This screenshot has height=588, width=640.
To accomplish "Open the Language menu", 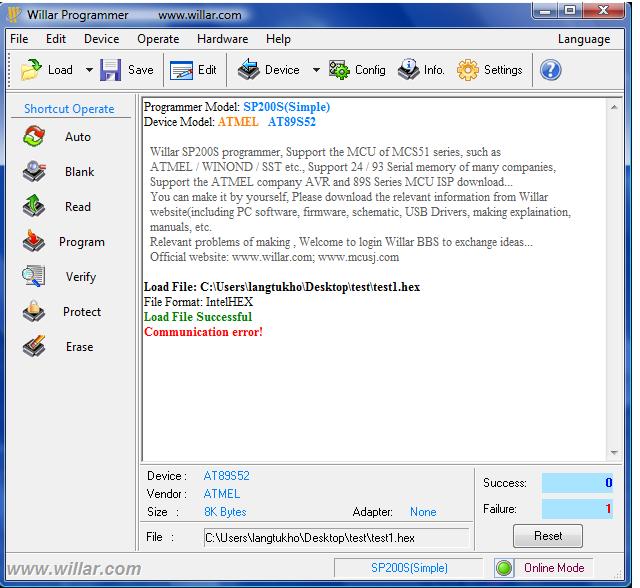I will (x=584, y=39).
